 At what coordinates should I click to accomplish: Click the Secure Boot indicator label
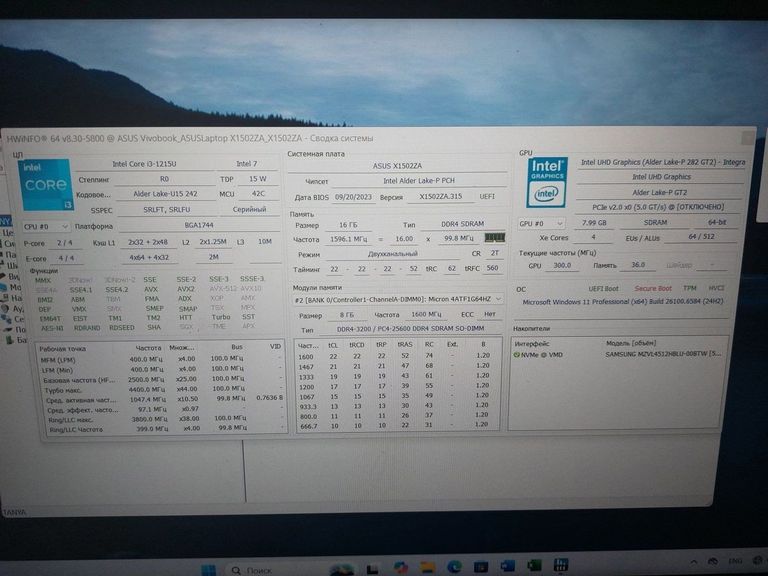[x=653, y=288]
